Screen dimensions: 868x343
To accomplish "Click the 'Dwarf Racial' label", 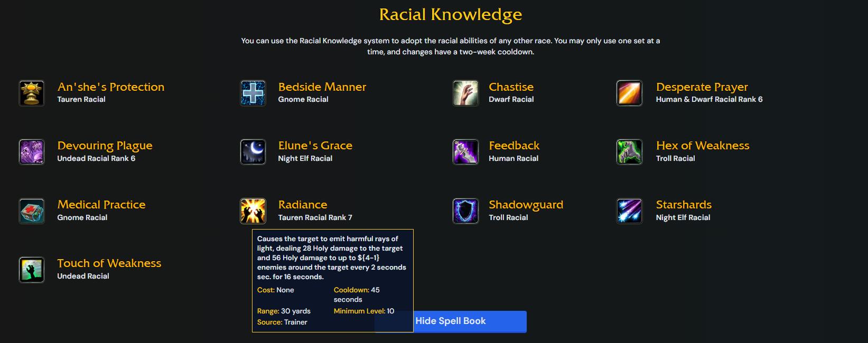I will (x=511, y=99).
